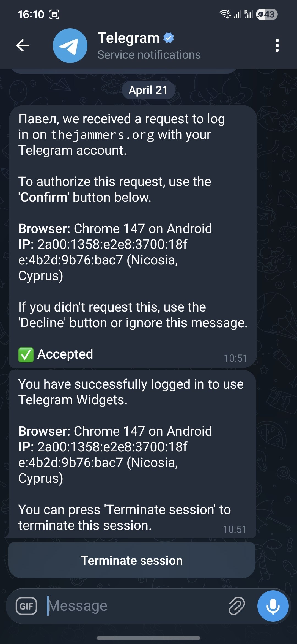Focus the Message input field
The height and width of the screenshot is (644, 297).
(x=135, y=606)
